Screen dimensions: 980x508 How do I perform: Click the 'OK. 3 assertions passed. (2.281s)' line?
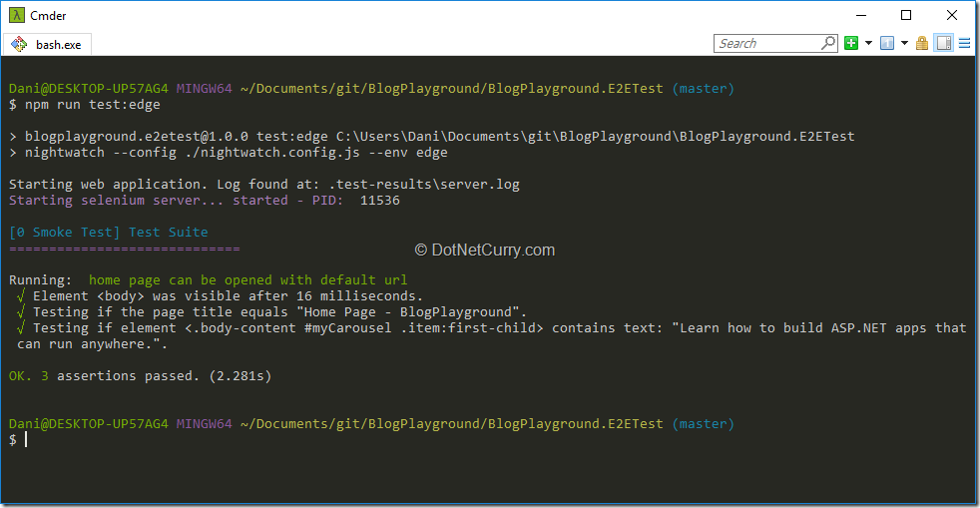point(140,375)
